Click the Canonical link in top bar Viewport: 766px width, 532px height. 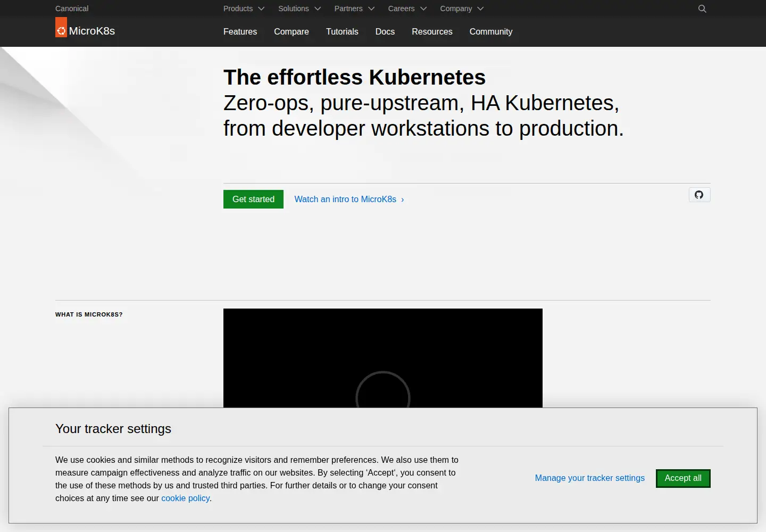click(x=72, y=9)
